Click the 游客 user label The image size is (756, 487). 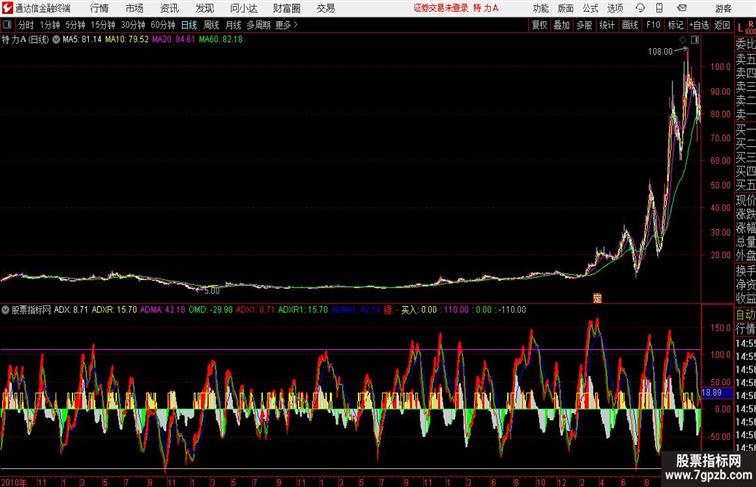point(723,8)
